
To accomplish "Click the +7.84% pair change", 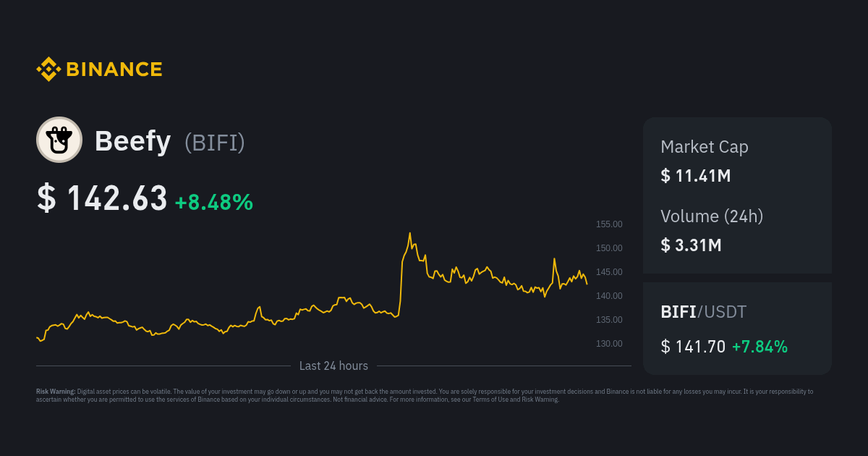I will tap(759, 347).
